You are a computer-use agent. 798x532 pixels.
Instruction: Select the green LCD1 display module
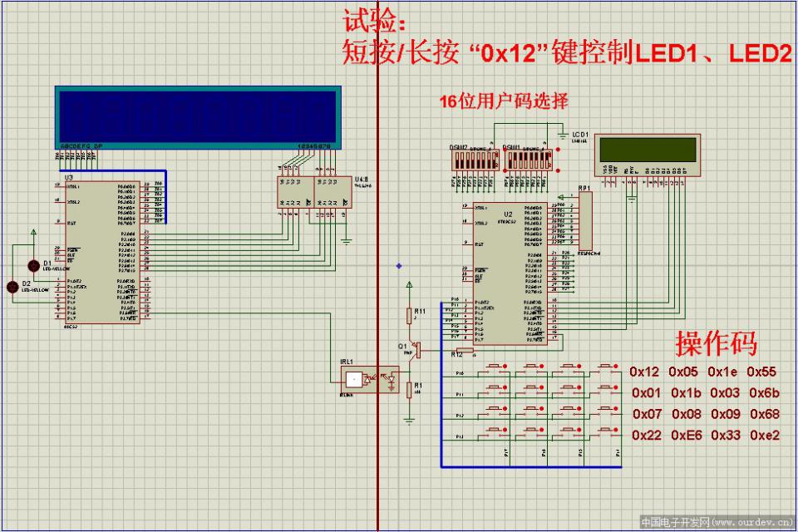(x=650, y=155)
